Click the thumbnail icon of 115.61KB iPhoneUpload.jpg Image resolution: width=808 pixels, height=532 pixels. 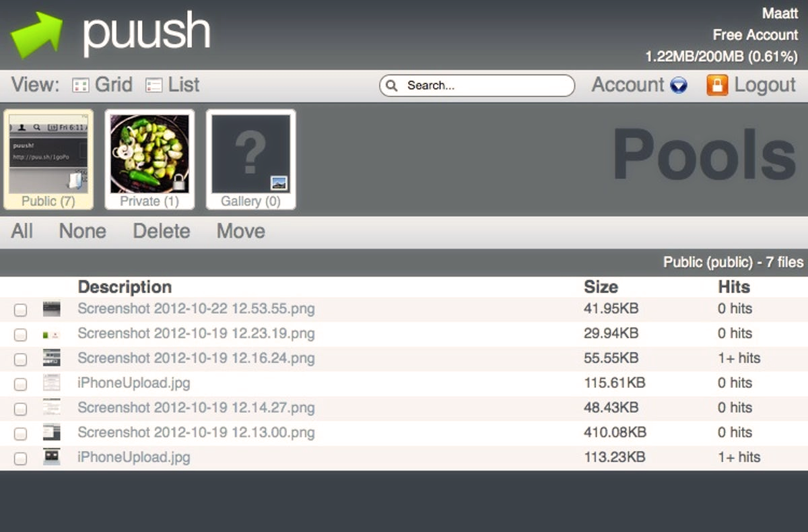tap(51, 383)
